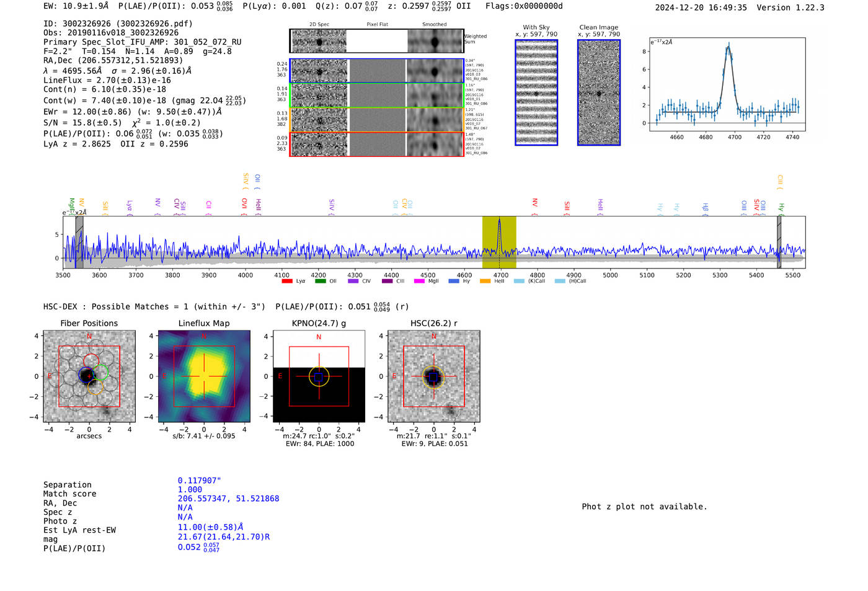Select the blue-bordered fiber spectrum row
This screenshot has width=868, height=591.
coord(376,71)
